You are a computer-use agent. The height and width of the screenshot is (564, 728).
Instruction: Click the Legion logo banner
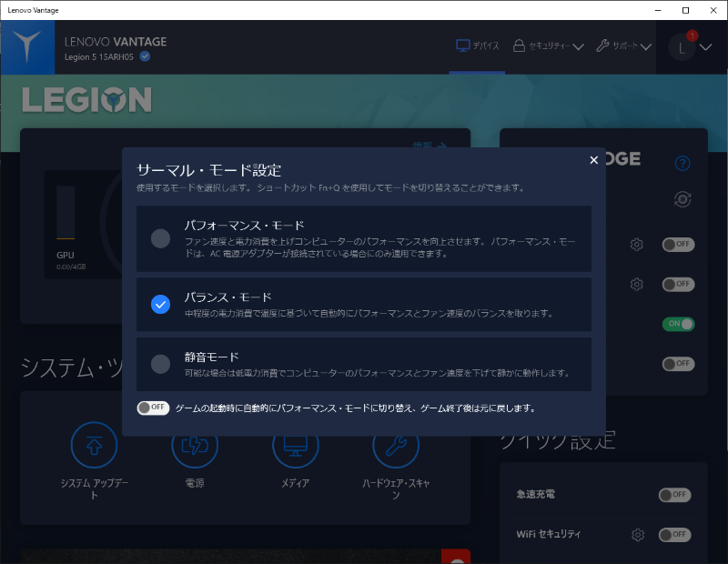pos(86,100)
